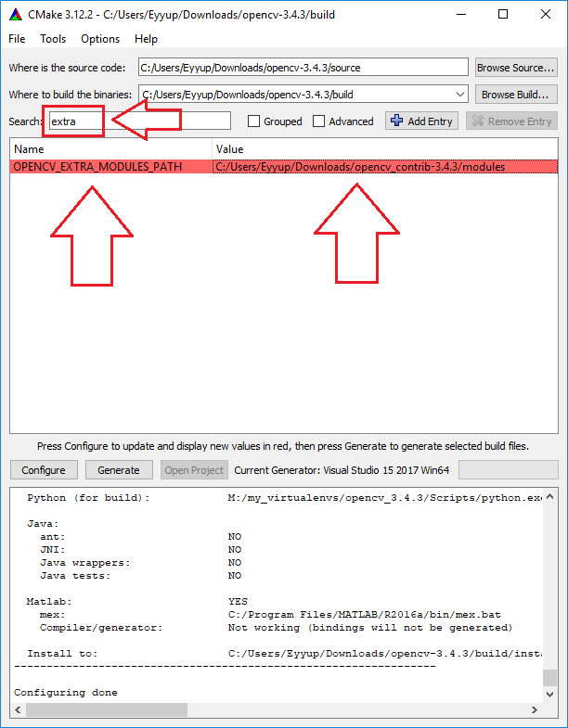Click the CMake logo icon in title bar
568x728 pixels.
tap(15, 15)
